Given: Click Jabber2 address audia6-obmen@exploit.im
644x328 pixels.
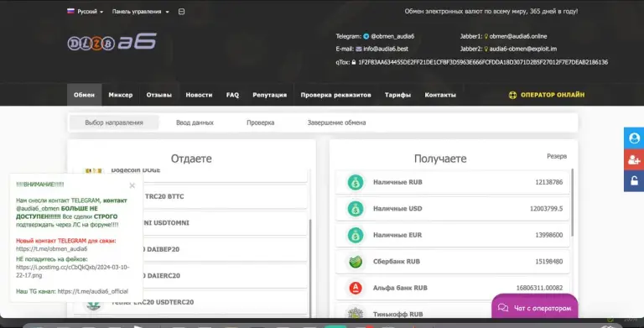Looking at the screenshot, I should pyautogui.click(x=523, y=49).
